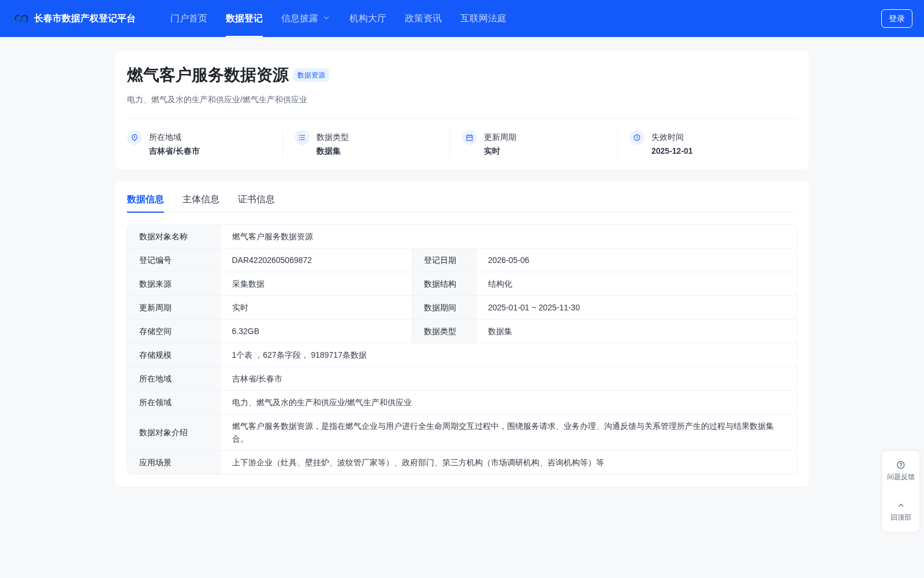
Task: Click the 结构化 data structure cell
Action: 500,284
